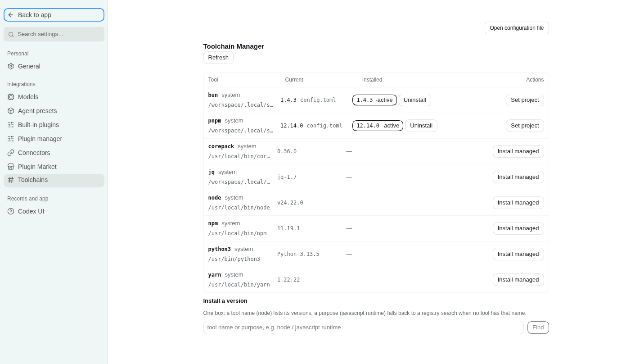Focus the Search settings field
The width and height of the screenshot is (644, 364).
click(x=54, y=34)
